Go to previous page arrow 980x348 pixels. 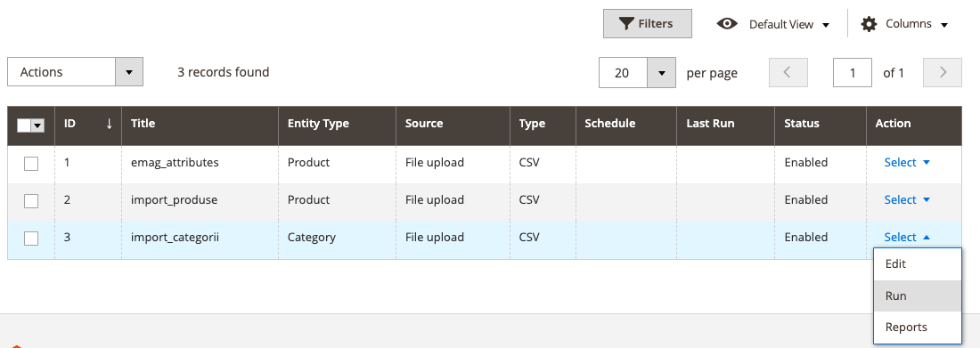point(788,72)
